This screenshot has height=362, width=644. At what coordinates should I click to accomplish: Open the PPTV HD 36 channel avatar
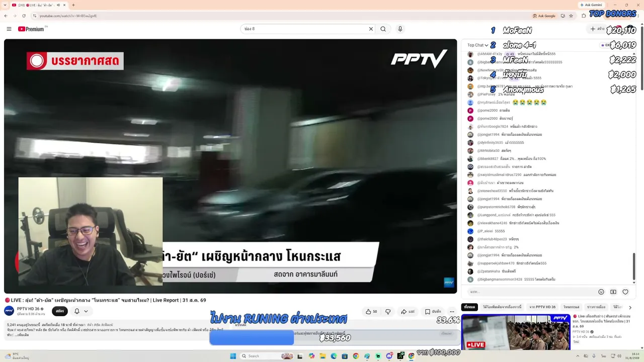9,311
